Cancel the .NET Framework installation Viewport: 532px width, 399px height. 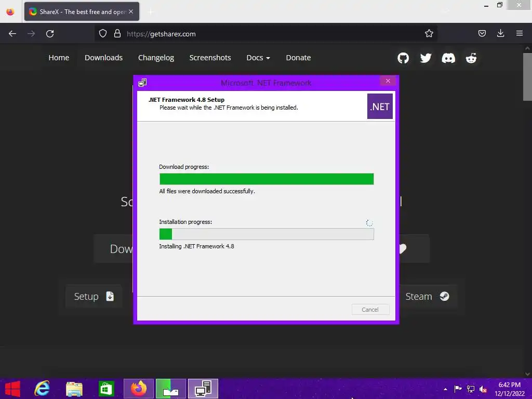click(370, 310)
